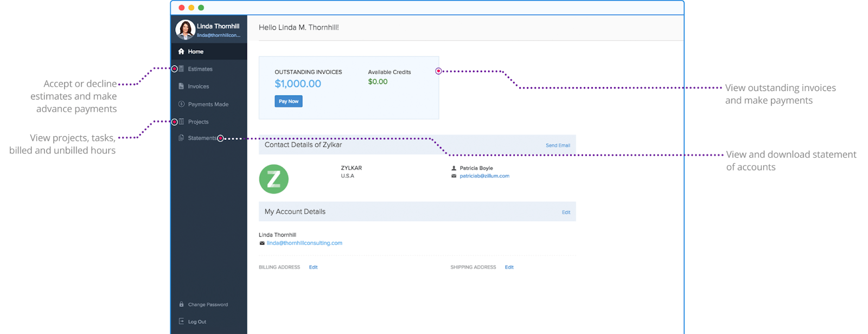
Task: Click the green Zylkar Z logo
Action: coord(273,179)
